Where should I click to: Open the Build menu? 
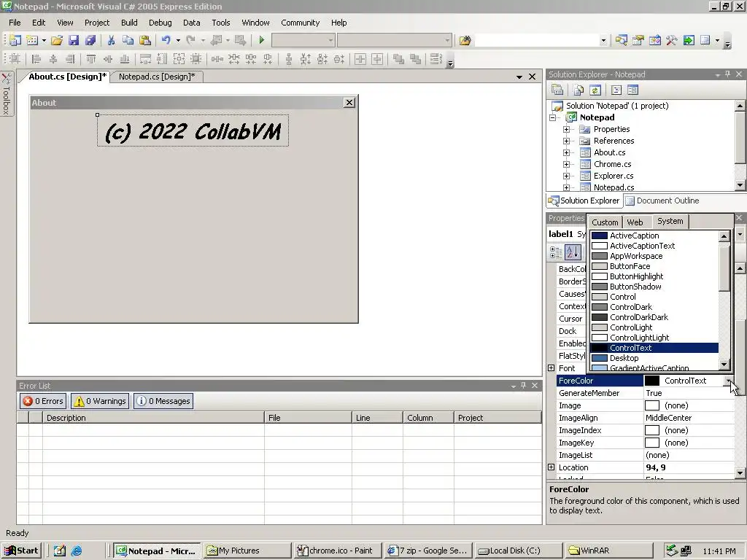129,23
